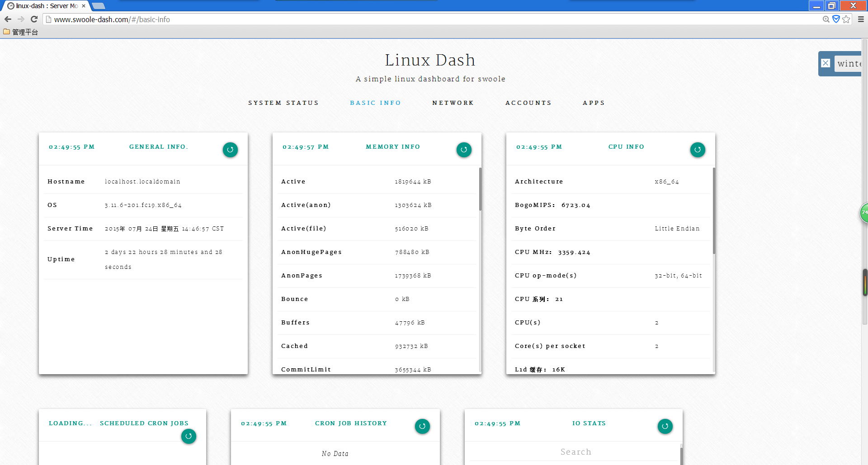Image resolution: width=868 pixels, height=465 pixels.
Task: Click the CPU Info panel scrollbar
Action: [x=714, y=210]
